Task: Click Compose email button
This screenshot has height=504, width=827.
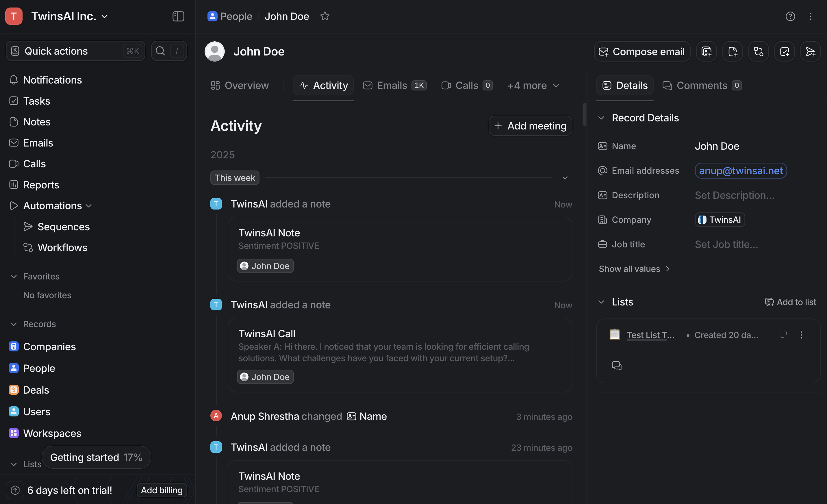Action: 642,51
